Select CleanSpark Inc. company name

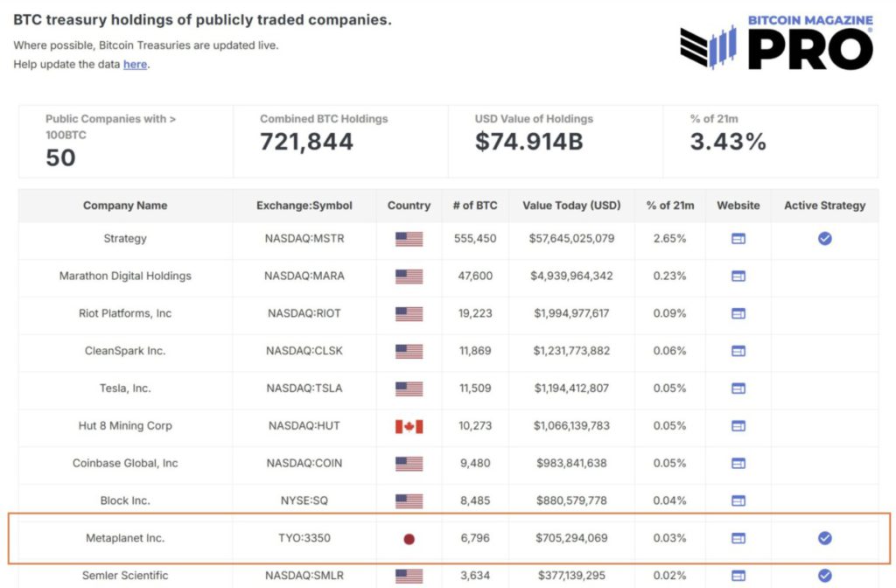[125, 351]
